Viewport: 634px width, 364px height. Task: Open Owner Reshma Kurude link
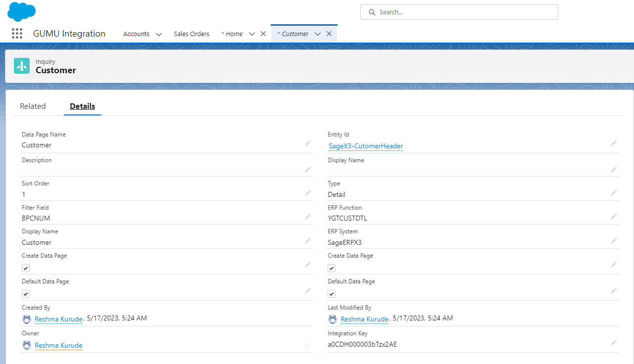[x=58, y=345]
